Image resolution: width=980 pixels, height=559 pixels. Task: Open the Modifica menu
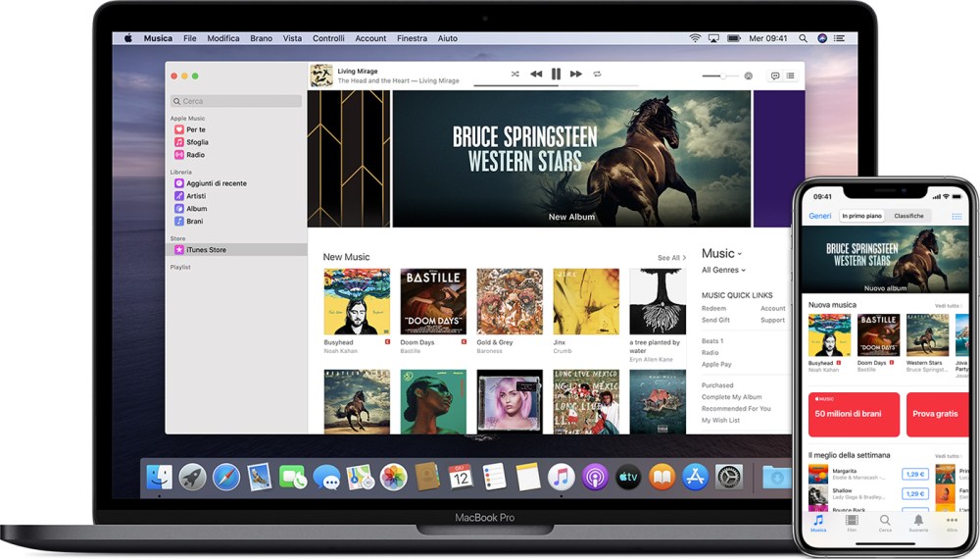coord(223,38)
